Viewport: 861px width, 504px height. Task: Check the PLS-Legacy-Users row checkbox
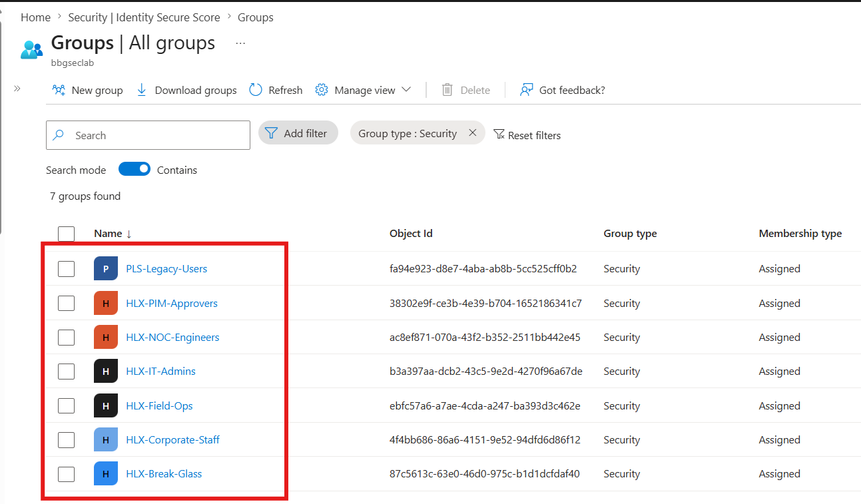pos(66,268)
